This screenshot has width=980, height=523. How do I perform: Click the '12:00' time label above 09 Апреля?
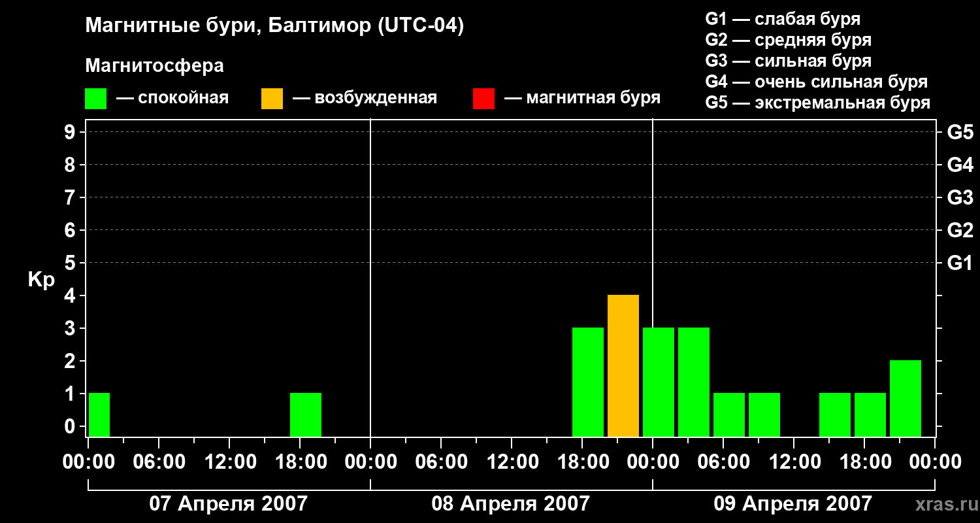(794, 462)
